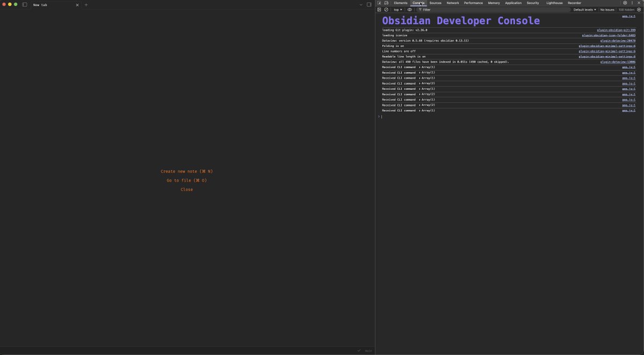Open the plugin:obsidian-git:399 source link
This screenshot has height=355, width=644.
(616, 30)
